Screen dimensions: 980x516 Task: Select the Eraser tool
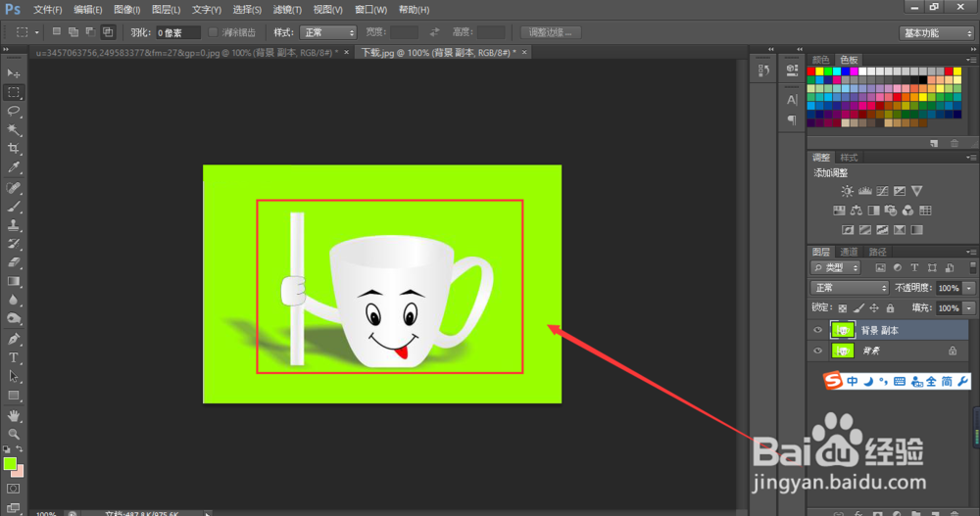[13, 262]
